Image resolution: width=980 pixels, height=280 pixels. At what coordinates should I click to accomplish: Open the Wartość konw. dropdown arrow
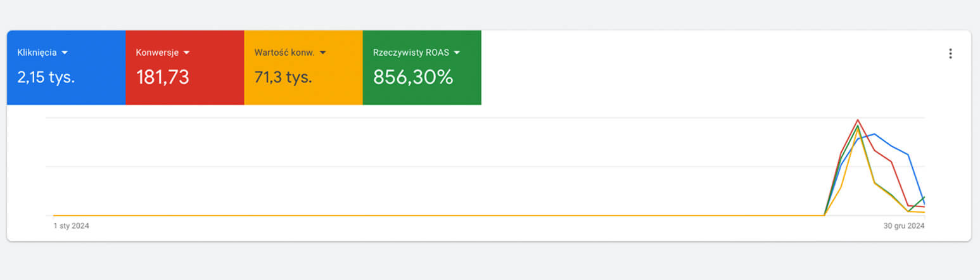pos(323,53)
